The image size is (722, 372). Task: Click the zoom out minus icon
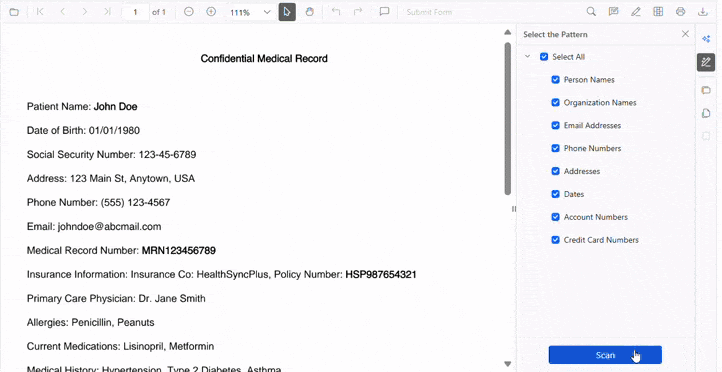pyautogui.click(x=189, y=12)
